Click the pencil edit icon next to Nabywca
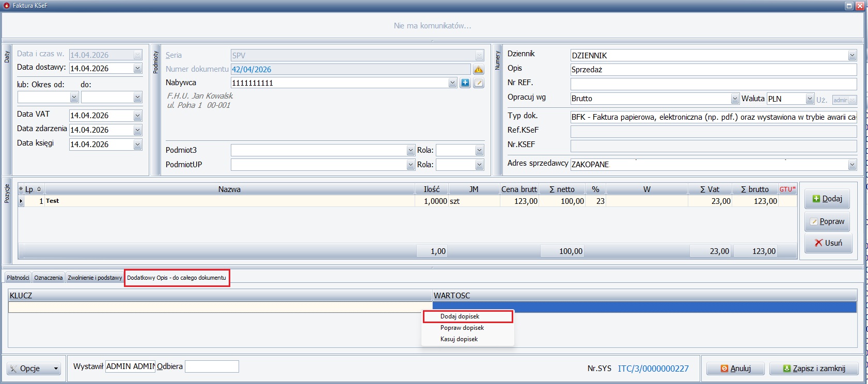This screenshot has height=384, width=868. click(x=479, y=83)
